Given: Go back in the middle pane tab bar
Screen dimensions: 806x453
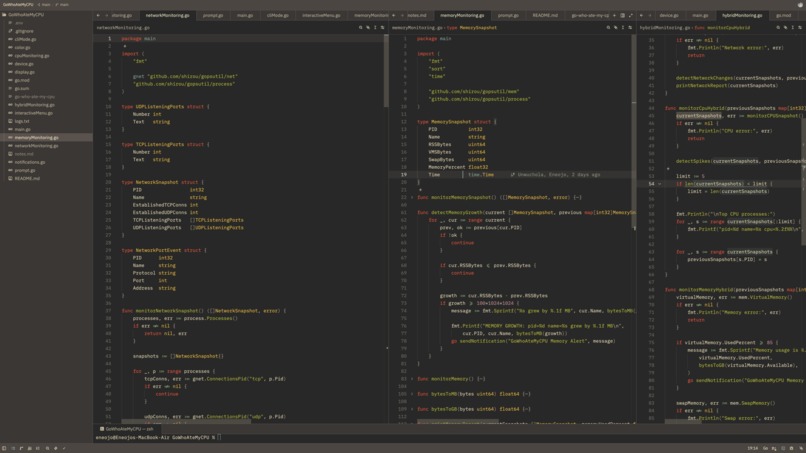Looking at the screenshot, I should click(x=394, y=15).
